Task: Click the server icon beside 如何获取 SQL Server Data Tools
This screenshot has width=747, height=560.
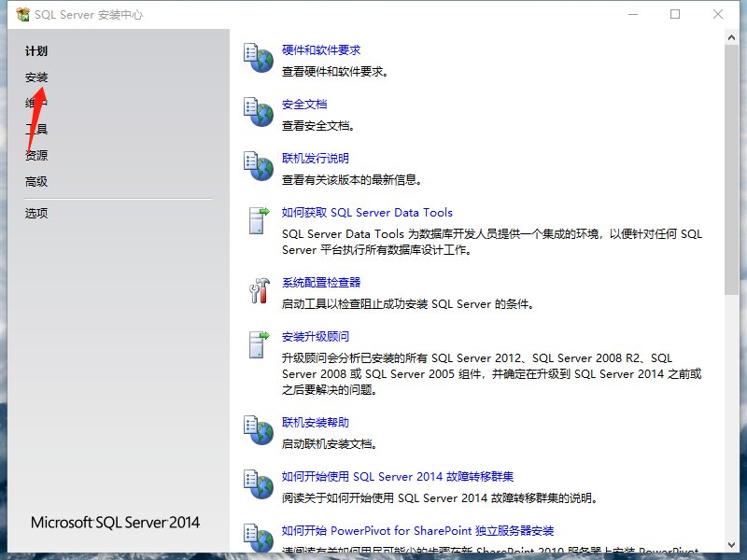Action: tap(259, 220)
